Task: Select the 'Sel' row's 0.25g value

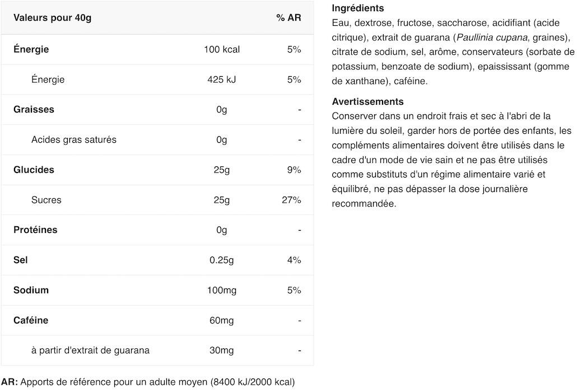Action: coord(221,260)
